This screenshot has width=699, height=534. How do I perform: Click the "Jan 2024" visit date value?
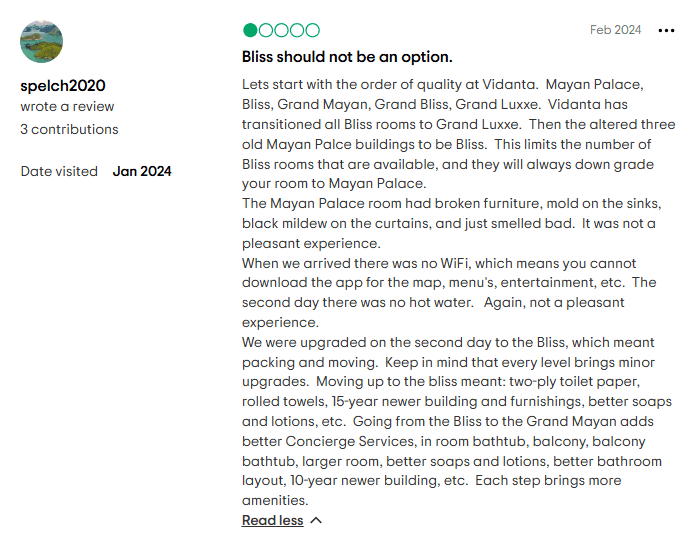[142, 171]
